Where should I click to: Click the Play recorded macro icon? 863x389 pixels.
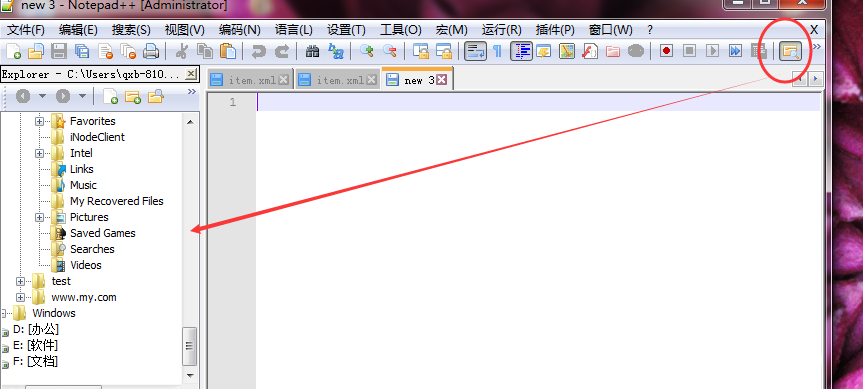[713, 51]
